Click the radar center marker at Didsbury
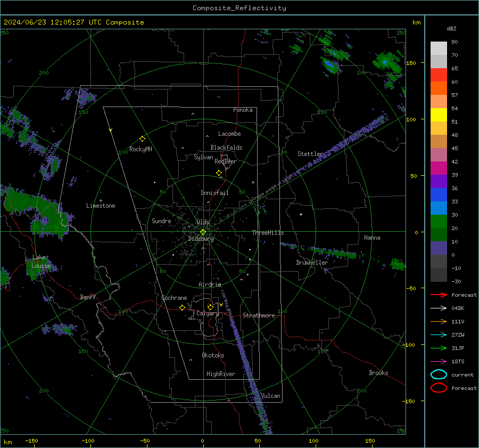 click(x=203, y=232)
